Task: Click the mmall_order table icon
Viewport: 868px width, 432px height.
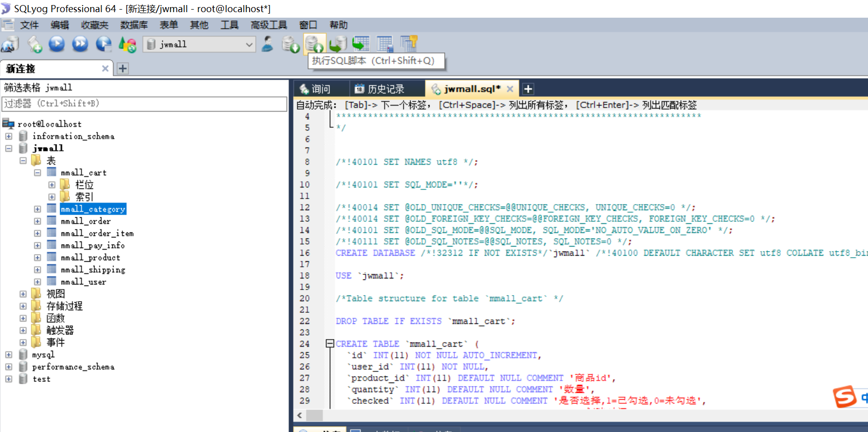Action: [52, 220]
